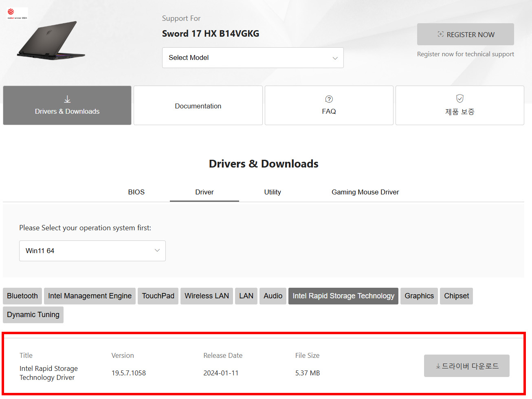Select the Chipset driver category
532x399 pixels.
click(456, 296)
